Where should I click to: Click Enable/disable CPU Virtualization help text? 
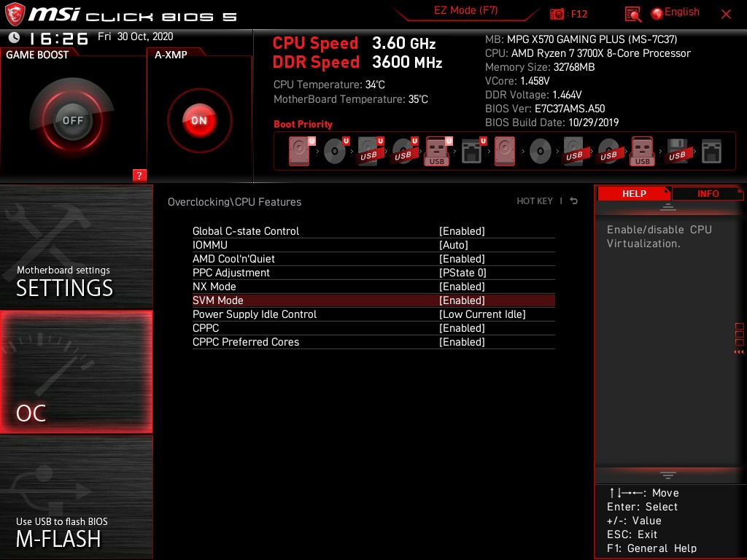pyautogui.click(x=659, y=236)
